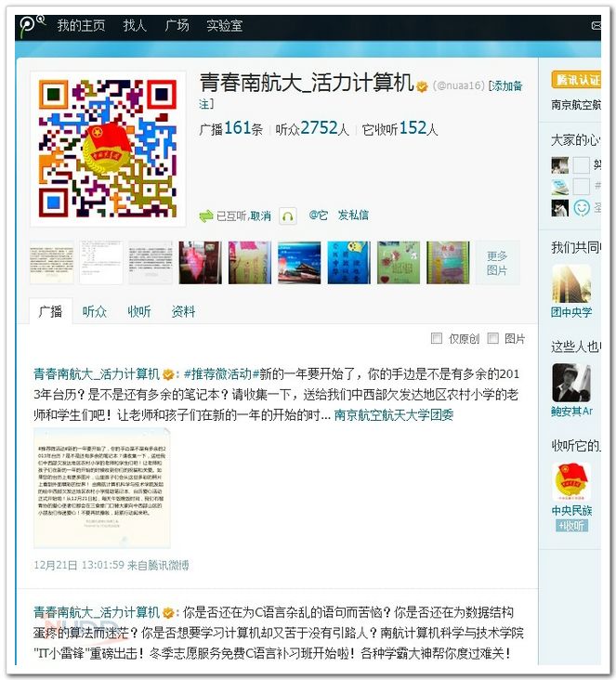Open the post's attached text image

(x=102, y=489)
